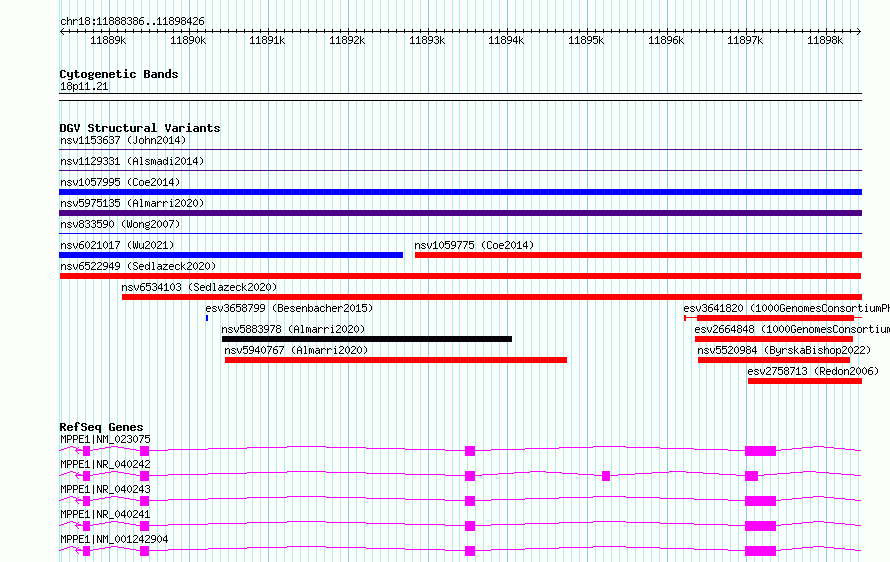The image size is (890, 562).
Task: Click the 11889k scale tick label
Action: pyautogui.click(x=108, y=40)
